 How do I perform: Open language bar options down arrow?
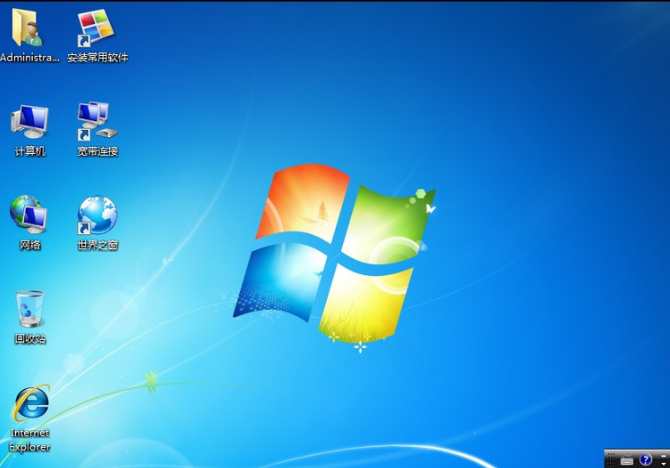click(664, 464)
